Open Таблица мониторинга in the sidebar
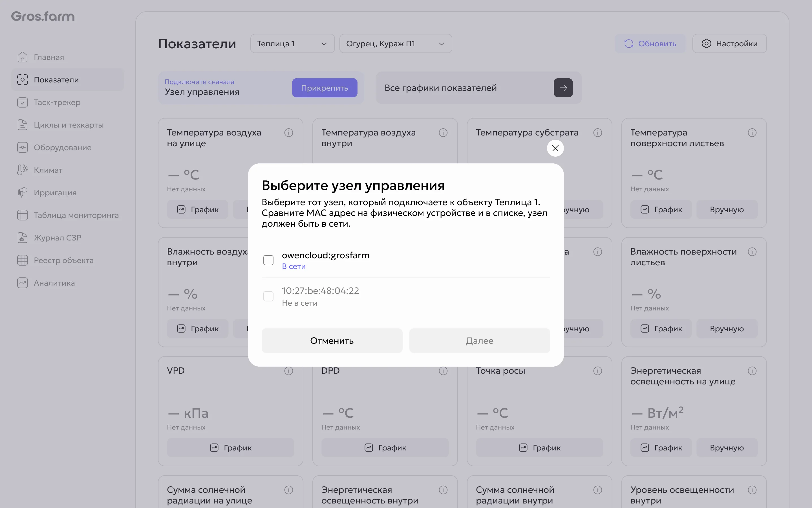This screenshot has height=508, width=812. [x=67, y=215]
